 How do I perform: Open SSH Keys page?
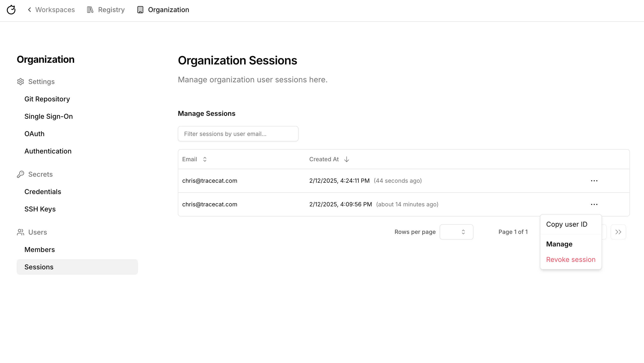(40, 209)
